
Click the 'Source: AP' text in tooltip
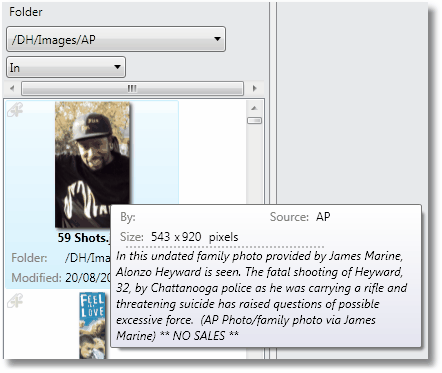(x=300, y=217)
